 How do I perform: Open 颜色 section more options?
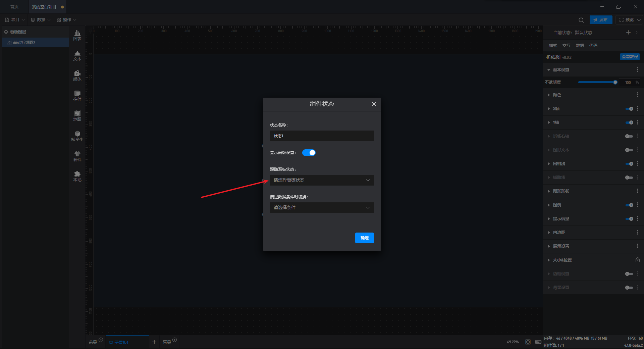(x=638, y=95)
